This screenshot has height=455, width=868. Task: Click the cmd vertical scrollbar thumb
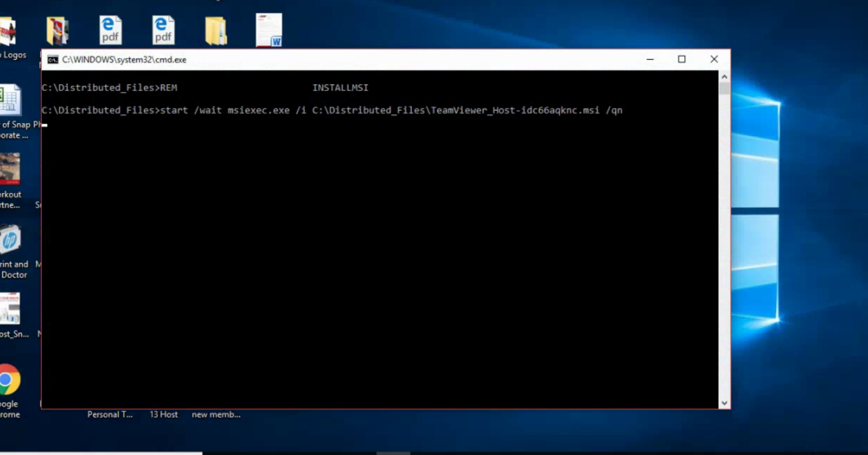pyautogui.click(x=724, y=88)
